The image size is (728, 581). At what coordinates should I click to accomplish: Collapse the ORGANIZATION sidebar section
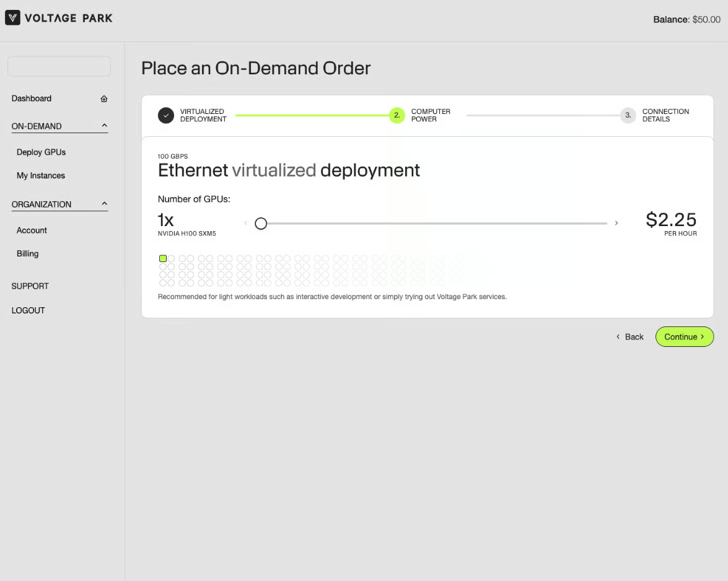104,204
